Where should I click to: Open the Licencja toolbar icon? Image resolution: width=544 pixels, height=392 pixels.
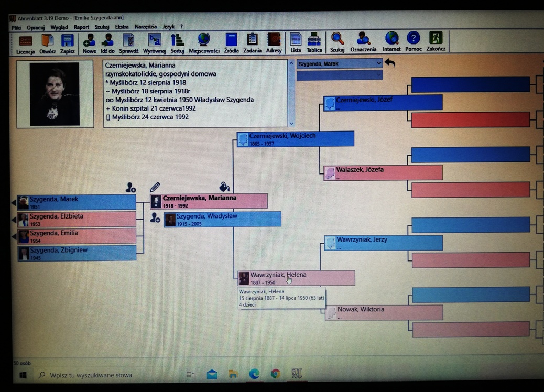(25, 43)
